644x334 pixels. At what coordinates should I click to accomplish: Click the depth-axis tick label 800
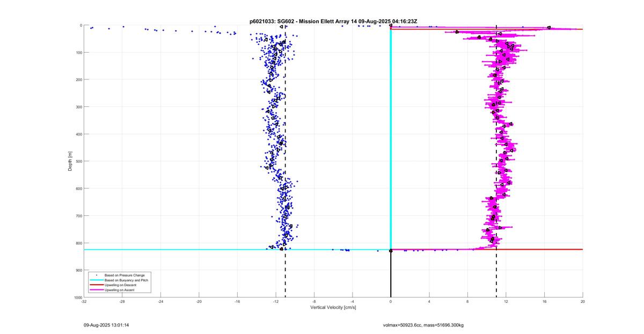(x=78, y=243)
